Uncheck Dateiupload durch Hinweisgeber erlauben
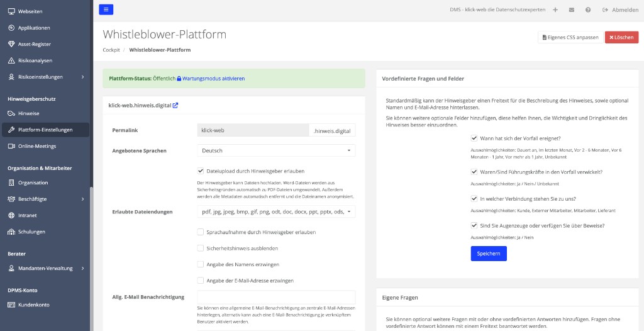 pos(201,171)
